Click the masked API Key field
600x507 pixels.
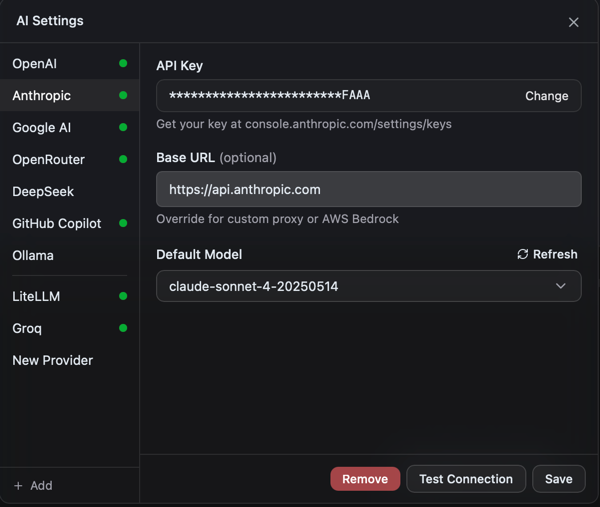tap(369, 96)
